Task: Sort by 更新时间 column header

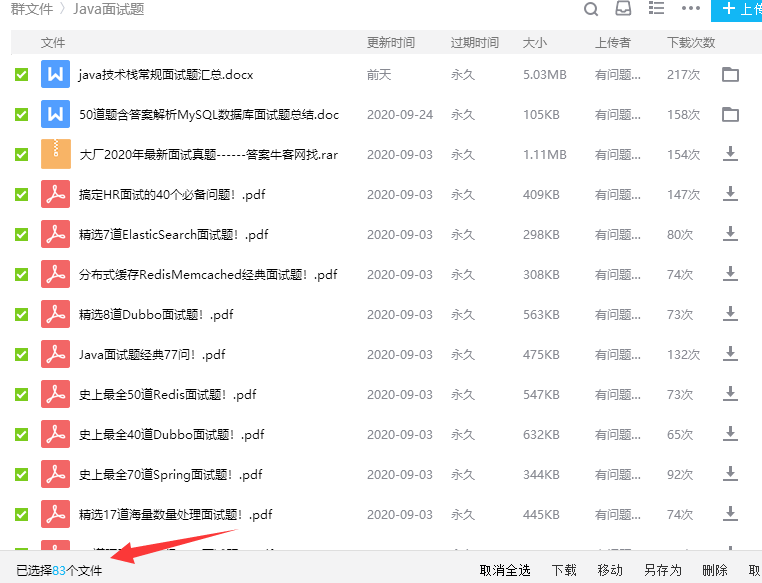Action: (391, 42)
